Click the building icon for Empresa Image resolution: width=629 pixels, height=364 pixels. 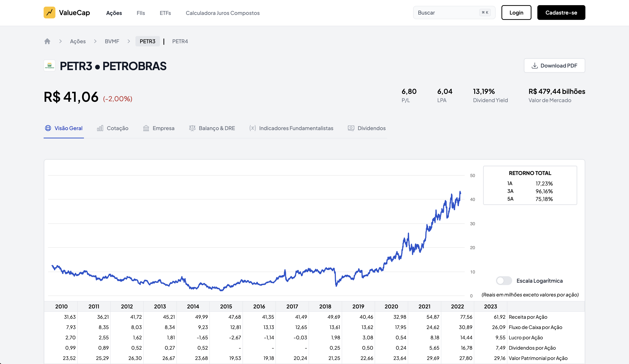[146, 128]
